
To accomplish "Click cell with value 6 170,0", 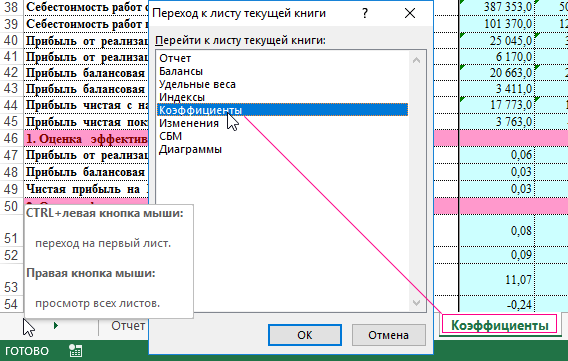I will click(x=497, y=57).
